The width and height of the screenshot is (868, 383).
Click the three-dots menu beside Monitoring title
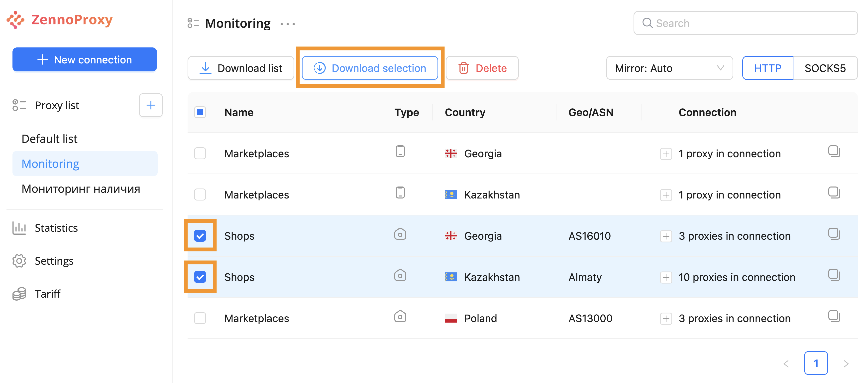point(287,24)
